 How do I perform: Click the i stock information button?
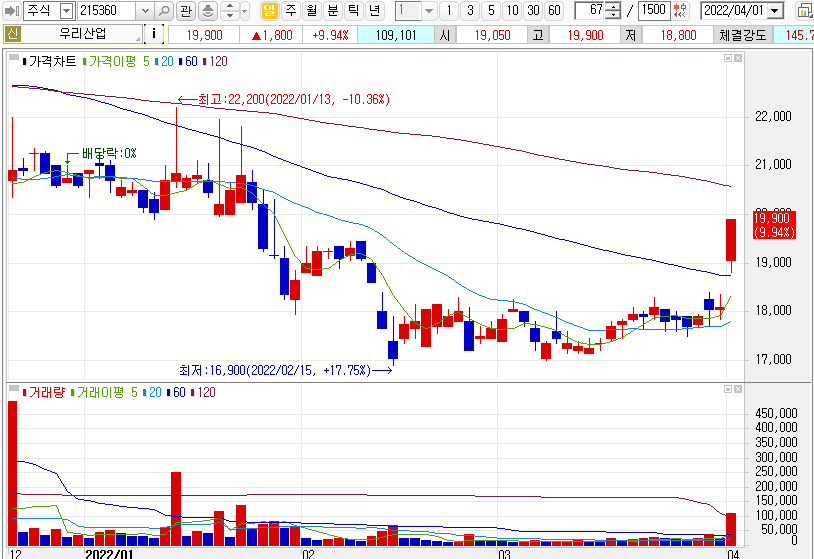point(153,35)
